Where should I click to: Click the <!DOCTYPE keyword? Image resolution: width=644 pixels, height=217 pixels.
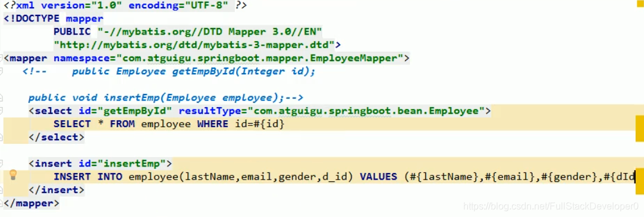point(31,18)
